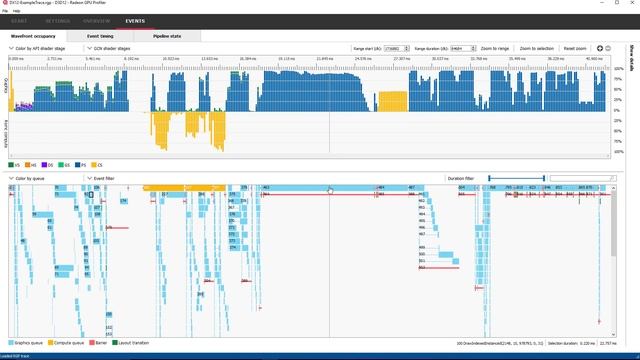This screenshot has height=360, width=640.
Task: Open the Event timing sub-tab
Action: [x=100, y=36]
